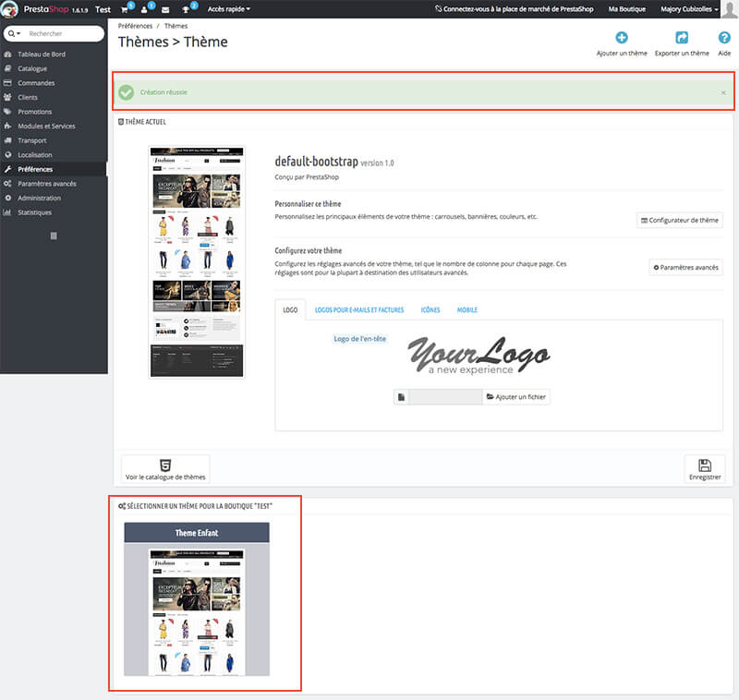Switch to Logos pour e-mails et factures tab

click(358, 310)
